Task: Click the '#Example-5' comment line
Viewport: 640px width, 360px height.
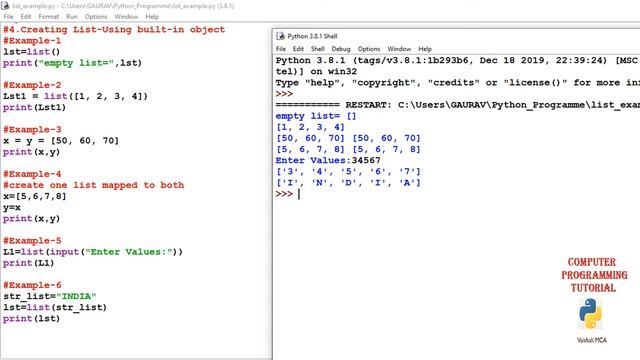Action: coord(32,241)
